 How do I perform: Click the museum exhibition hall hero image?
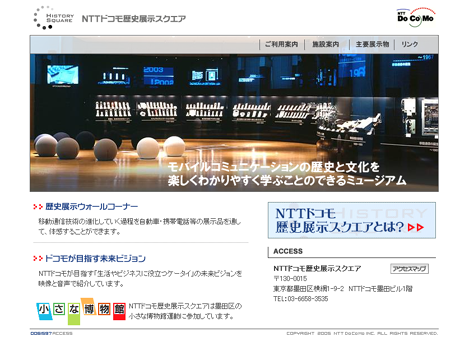click(234, 123)
